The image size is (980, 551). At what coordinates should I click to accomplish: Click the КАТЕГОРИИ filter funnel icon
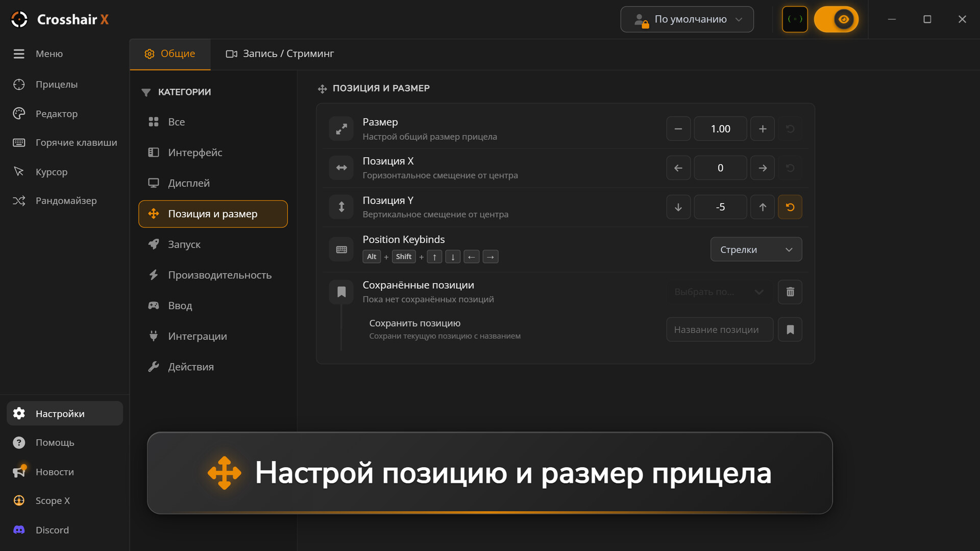(146, 92)
